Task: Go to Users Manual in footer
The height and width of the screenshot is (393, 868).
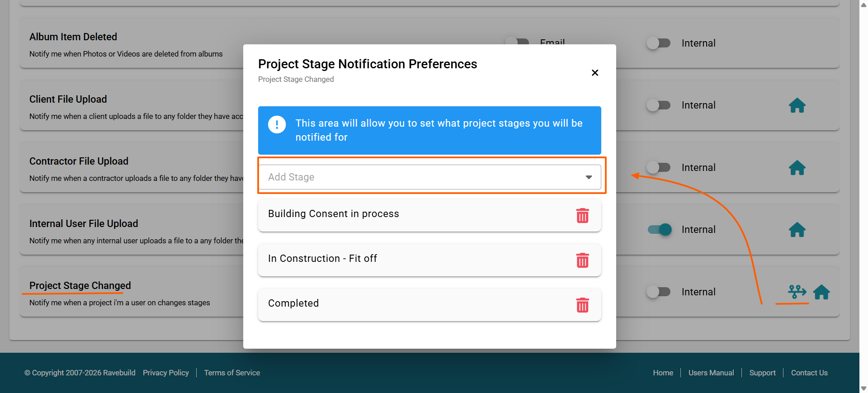Action: [x=711, y=373]
